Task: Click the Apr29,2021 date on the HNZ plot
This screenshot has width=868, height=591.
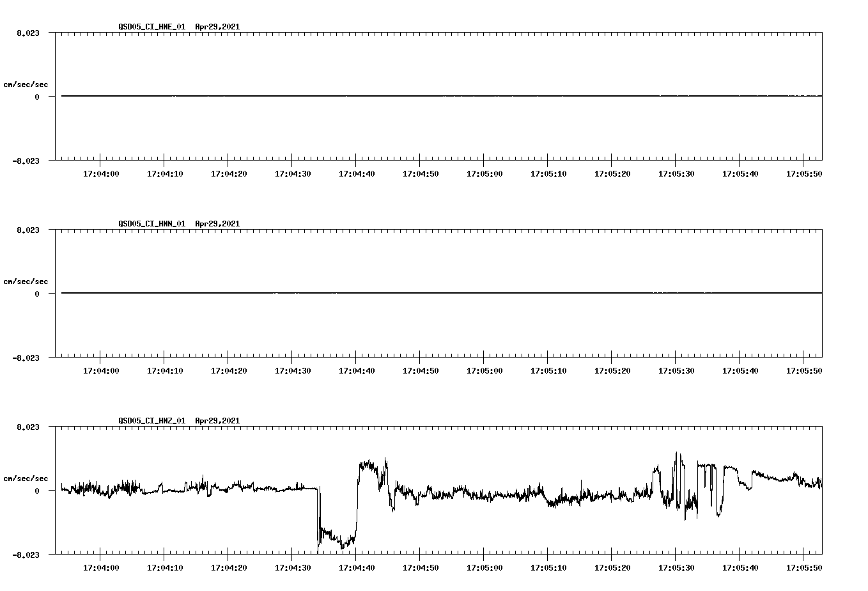Action: pos(217,421)
